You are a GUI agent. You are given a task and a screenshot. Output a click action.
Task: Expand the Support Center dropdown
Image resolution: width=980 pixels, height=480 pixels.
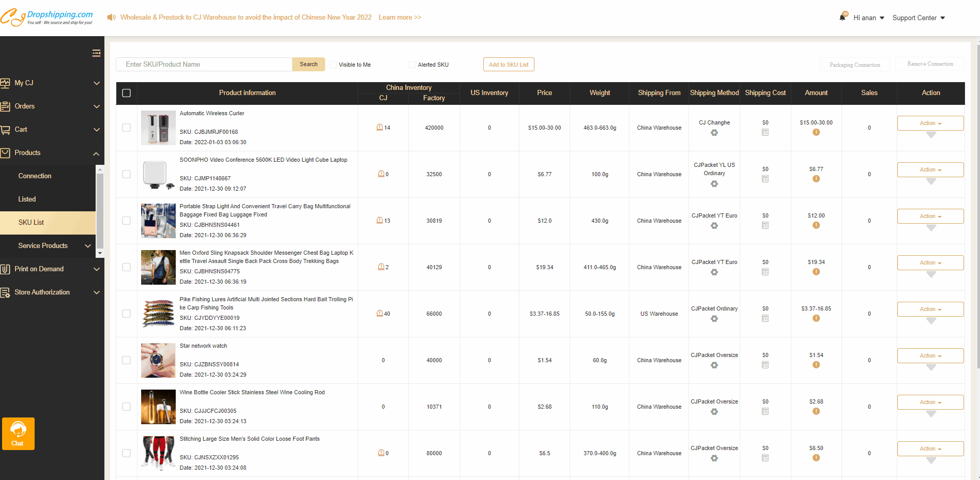point(918,18)
